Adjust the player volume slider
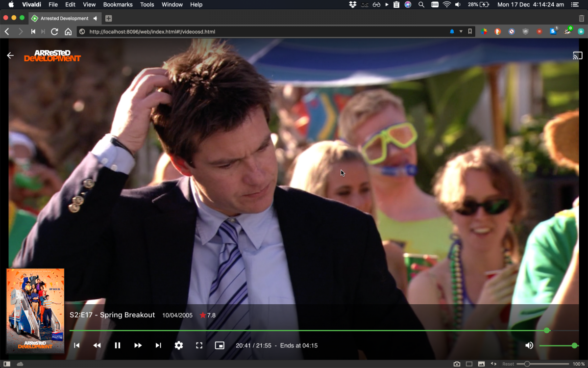The image size is (588, 368). (559, 345)
